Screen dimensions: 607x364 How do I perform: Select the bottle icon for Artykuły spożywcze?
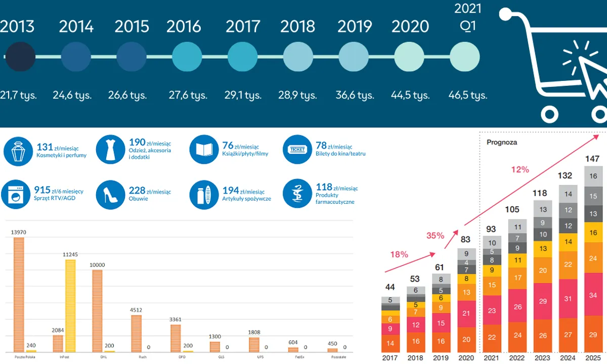point(204,195)
